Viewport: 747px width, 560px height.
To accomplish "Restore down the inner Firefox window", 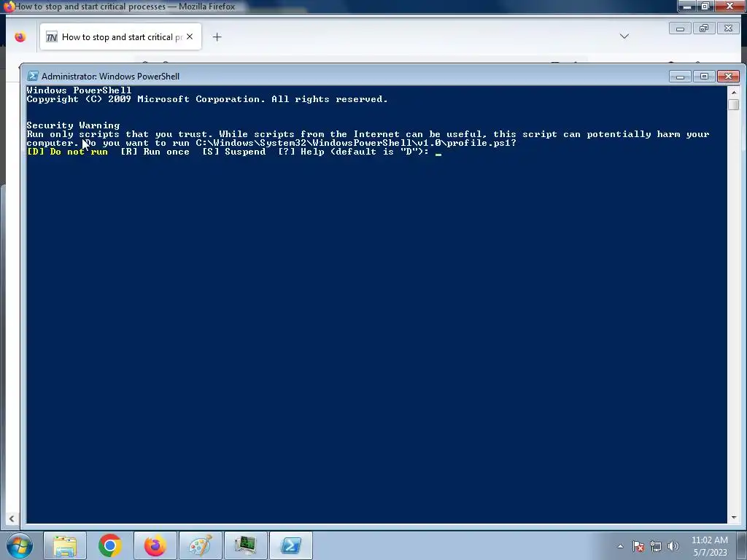I will pos(704,28).
